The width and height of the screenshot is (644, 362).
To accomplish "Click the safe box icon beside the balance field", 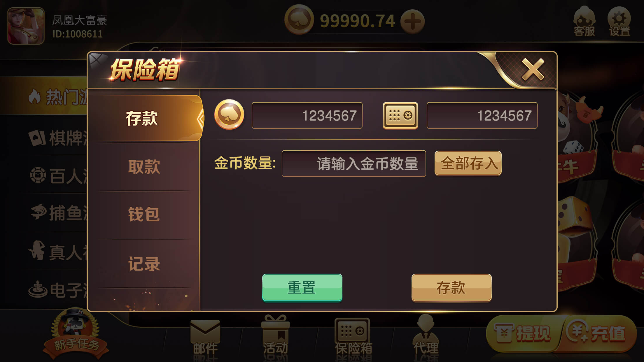I will click(x=400, y=115).
